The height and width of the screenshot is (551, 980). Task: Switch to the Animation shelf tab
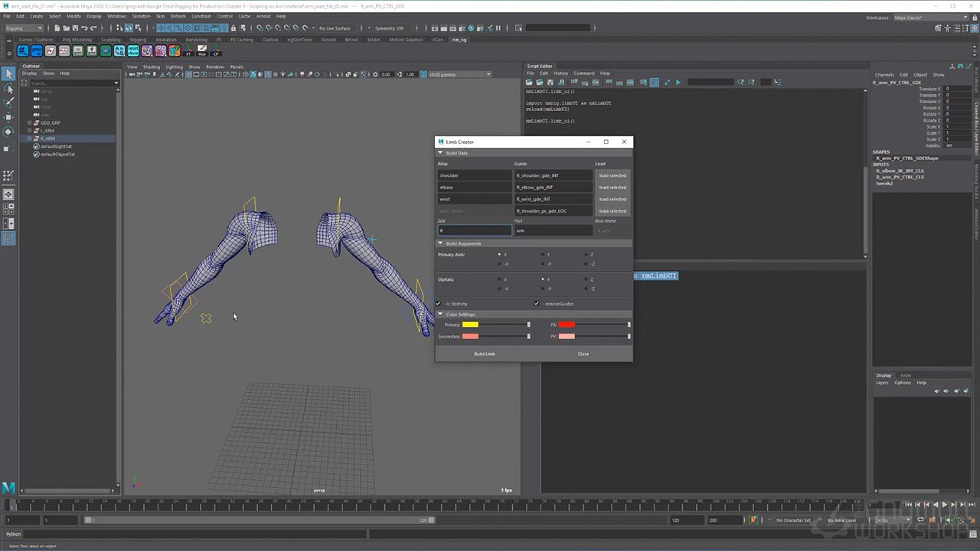pyautogui.click(x=165, y=40)
